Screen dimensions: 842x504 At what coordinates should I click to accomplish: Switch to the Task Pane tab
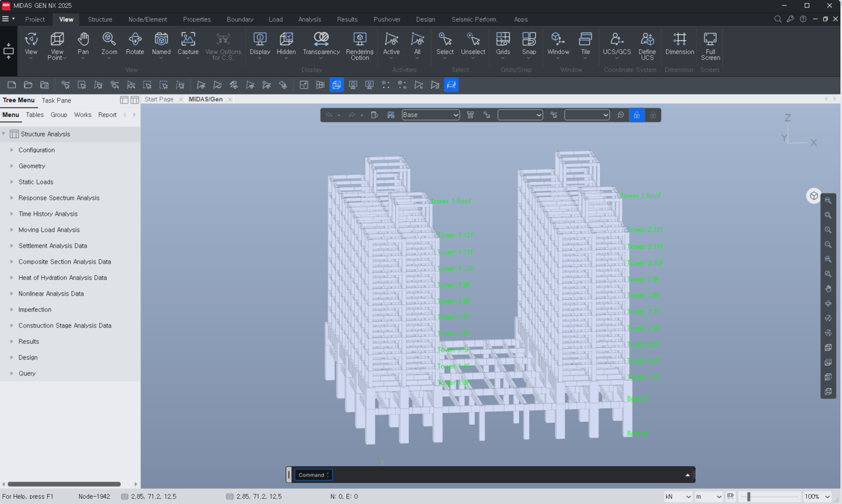56,100
